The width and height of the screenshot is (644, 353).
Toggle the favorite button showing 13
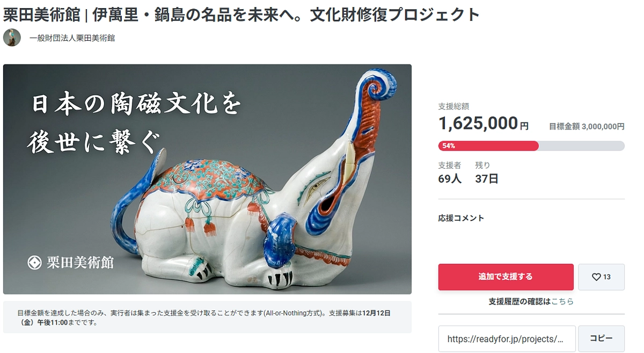[601, 277]
